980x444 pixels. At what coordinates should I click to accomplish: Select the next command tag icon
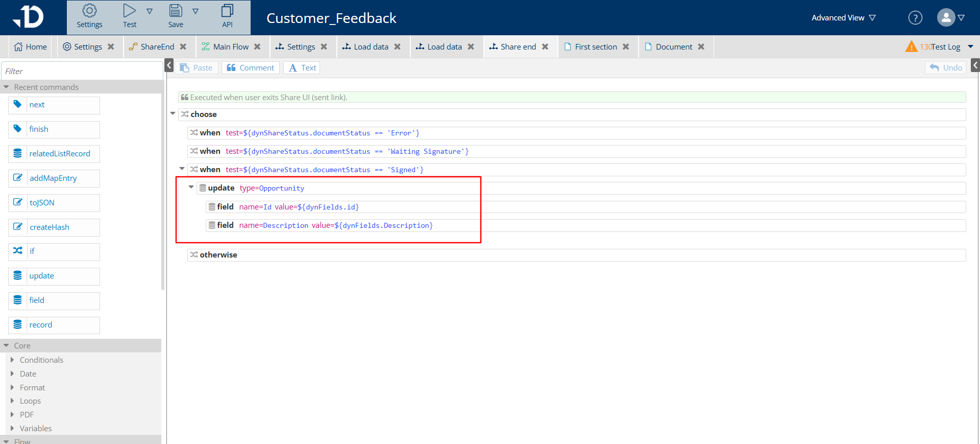pos(17,104)
